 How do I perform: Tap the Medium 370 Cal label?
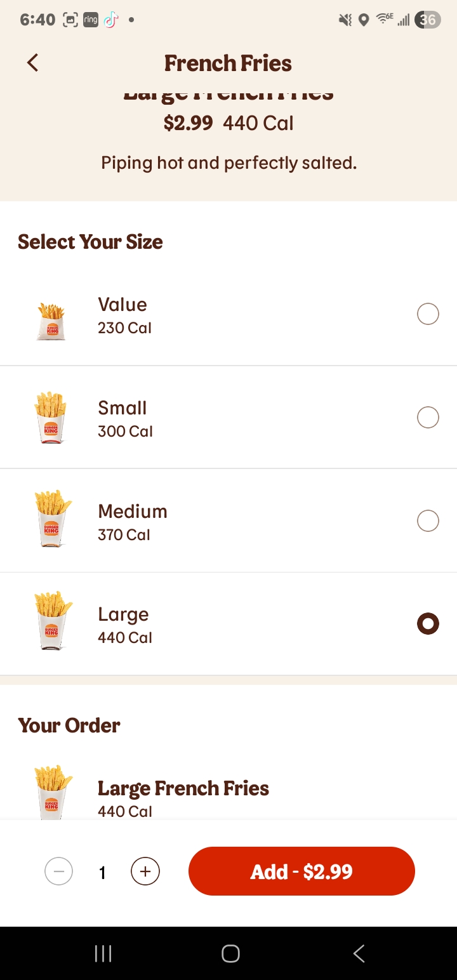click(x=133, y=522)
